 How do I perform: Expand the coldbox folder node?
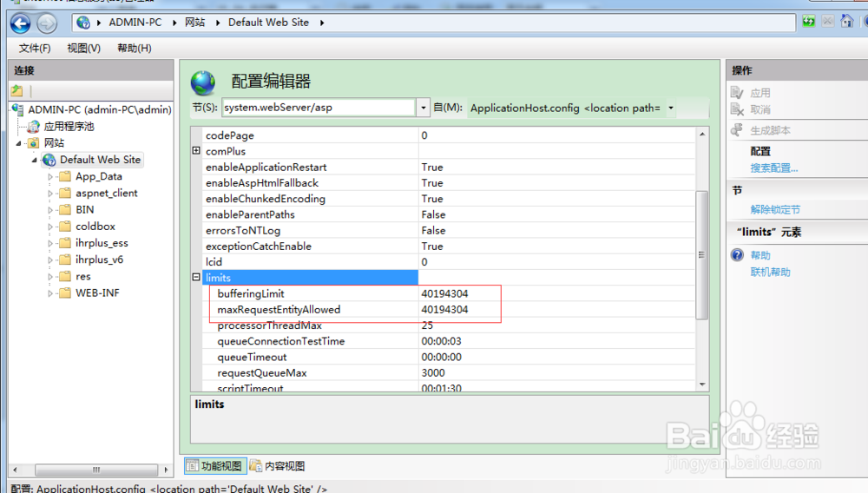(x=50, y=227)
